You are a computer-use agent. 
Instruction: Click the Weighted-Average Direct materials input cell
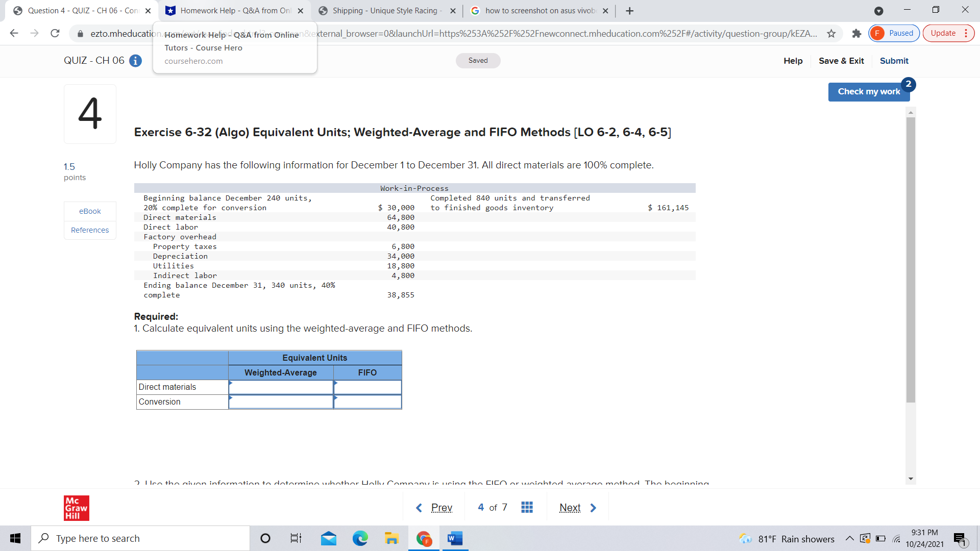[280, 387]
